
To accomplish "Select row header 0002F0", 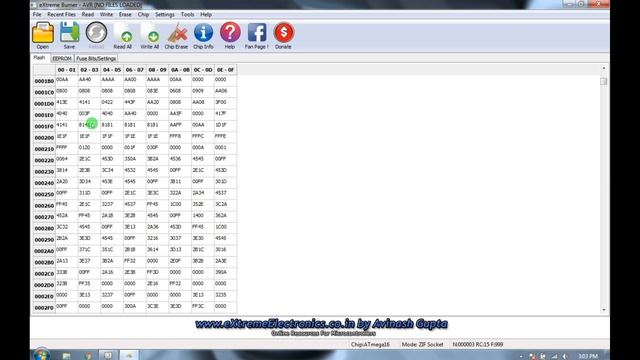I will click(44, 307).
